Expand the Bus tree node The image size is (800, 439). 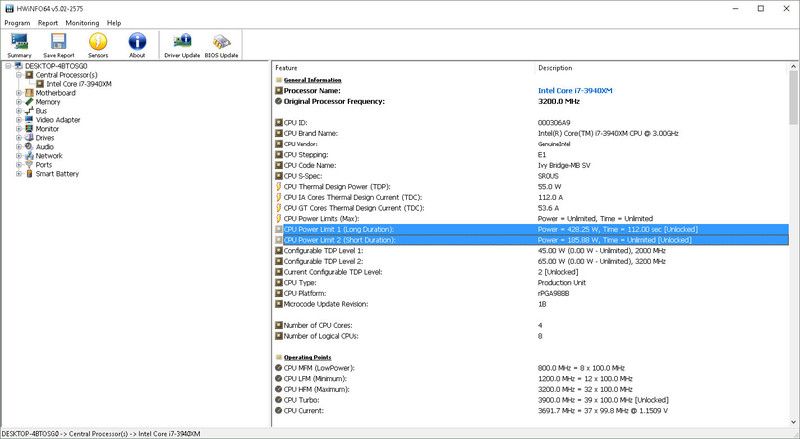tap(19, 111)
